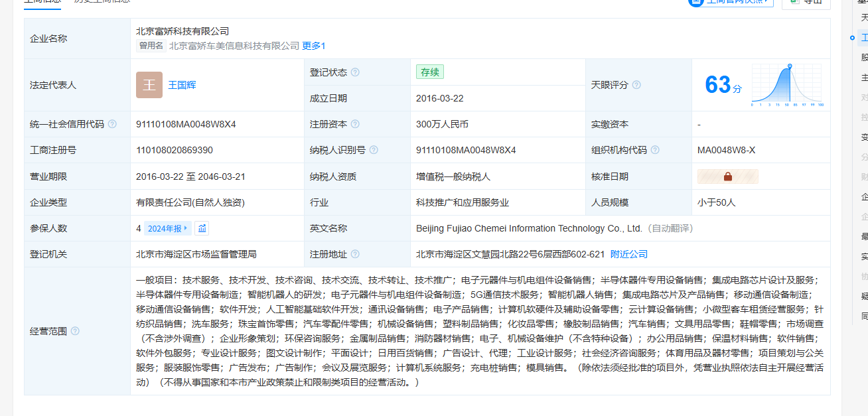Open the help tooltip for 统一社会信用代码
The image size is (868, 416).
(112, 124)
